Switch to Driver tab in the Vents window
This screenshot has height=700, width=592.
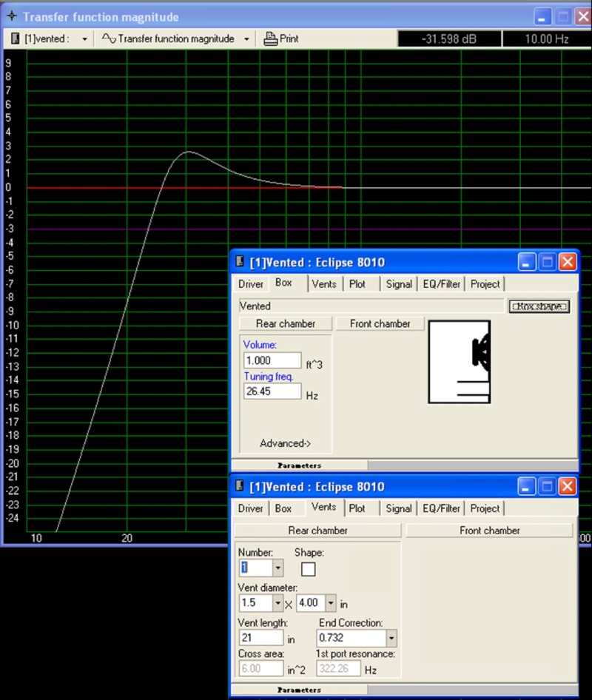click(250, 508)
